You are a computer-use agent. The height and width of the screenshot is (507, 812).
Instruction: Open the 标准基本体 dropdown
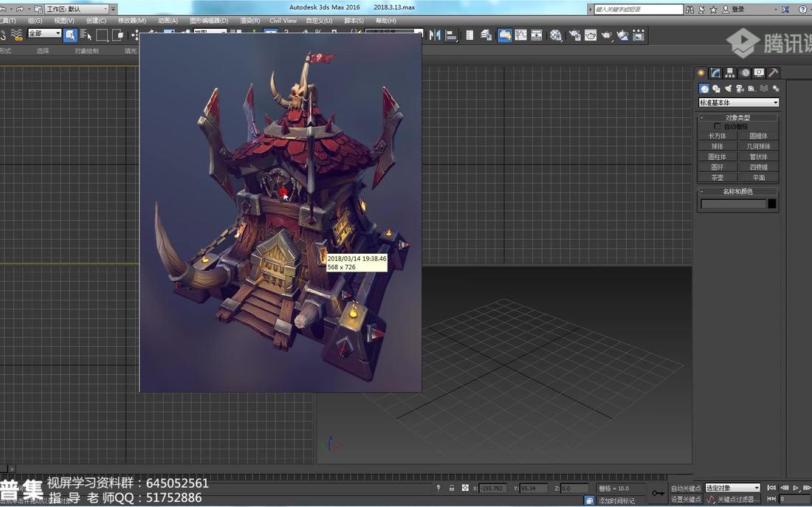(738, 103)
